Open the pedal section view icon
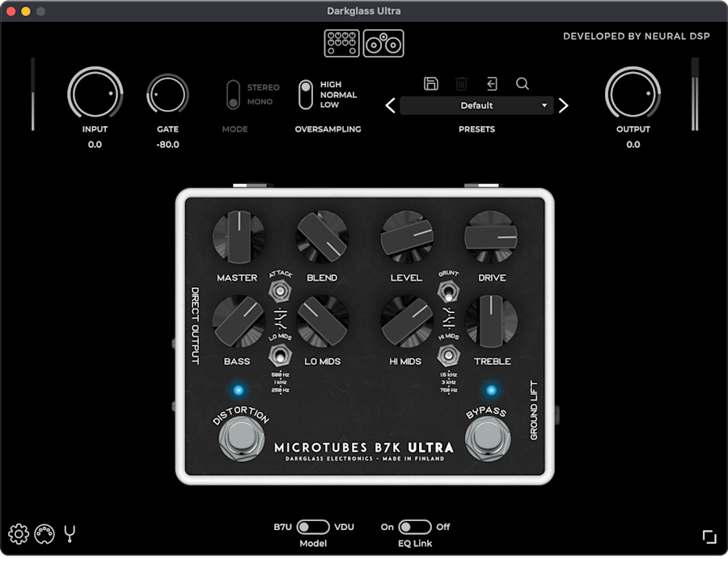The height and width of the screenshot is (564, 728). click(x=341, y=43)
